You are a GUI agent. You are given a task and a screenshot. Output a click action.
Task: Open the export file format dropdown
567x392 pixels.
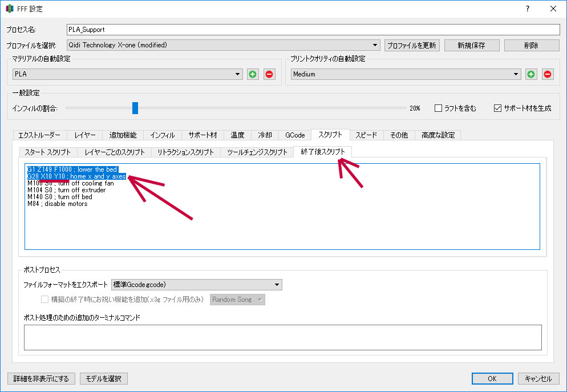point(196,285)
